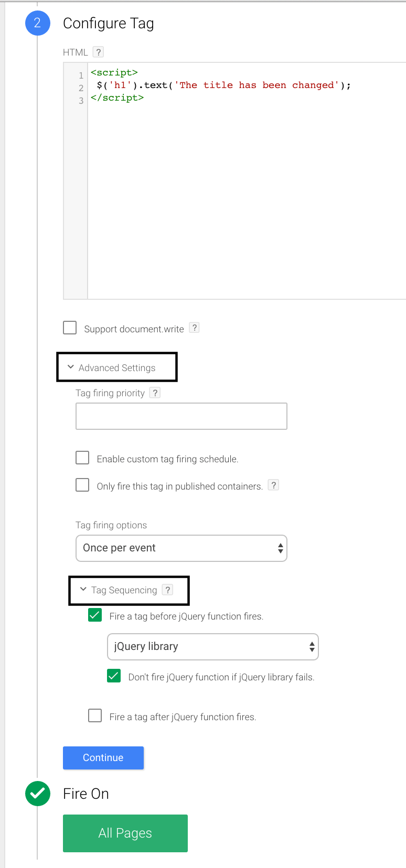Collapse the Advanced Settings section
The height and width of the screenshot is (868, 406).
coord(111,367)
